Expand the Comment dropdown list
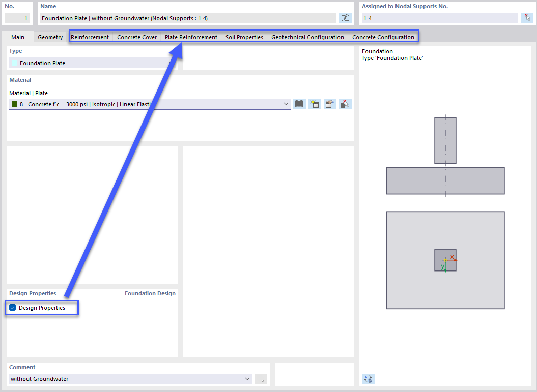This screenshot has width=537, height=392. coord(247,379)
